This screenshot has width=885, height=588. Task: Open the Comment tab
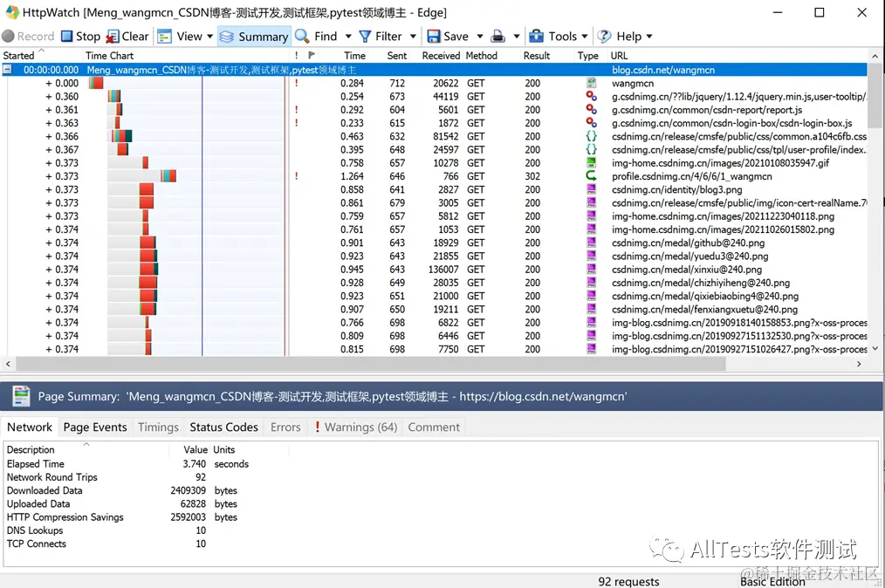(434, 427)
